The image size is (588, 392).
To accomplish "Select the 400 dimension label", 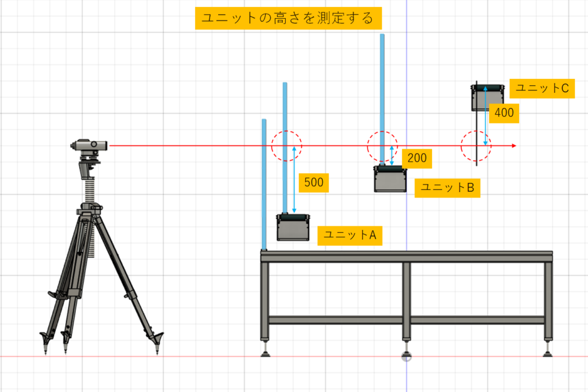I will click(x=504, y=113).
